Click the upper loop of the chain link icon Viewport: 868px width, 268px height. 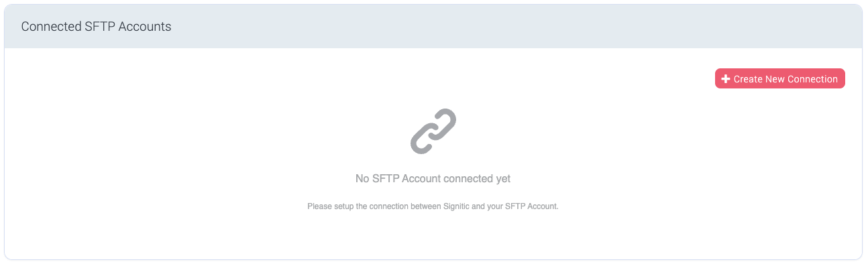click(x=443, y=121)
